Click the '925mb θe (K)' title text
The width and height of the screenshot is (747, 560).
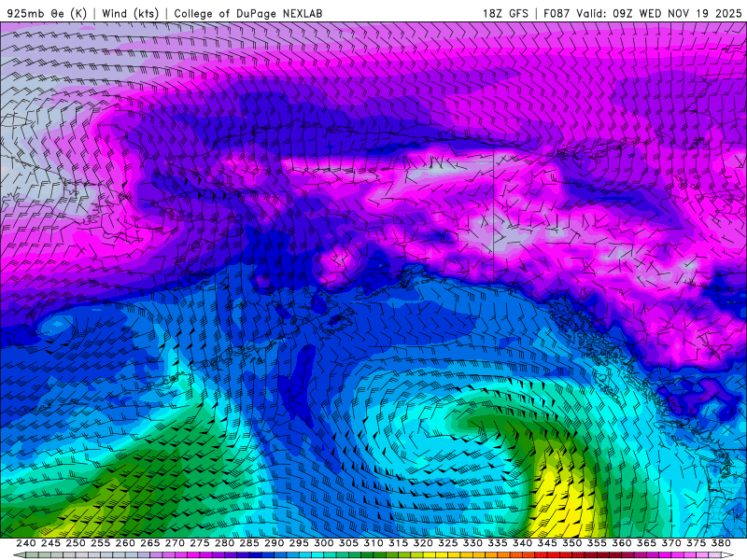(x=47, y=13)
